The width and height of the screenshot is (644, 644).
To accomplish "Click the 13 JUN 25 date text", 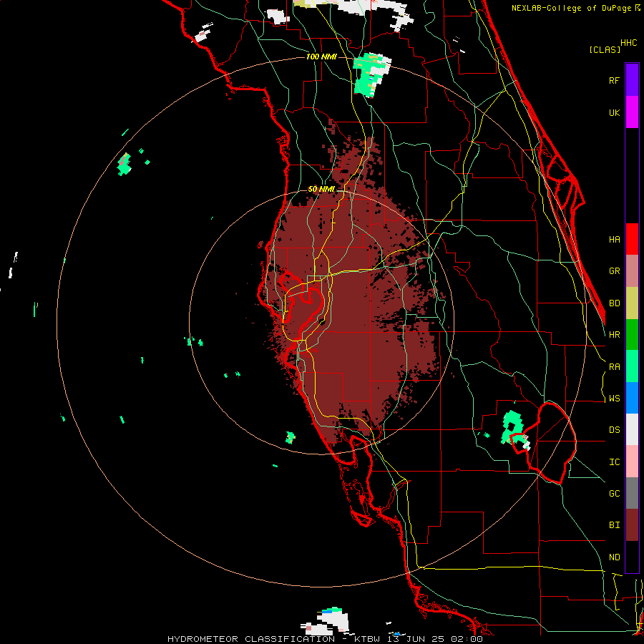I will tap(416, 639).
